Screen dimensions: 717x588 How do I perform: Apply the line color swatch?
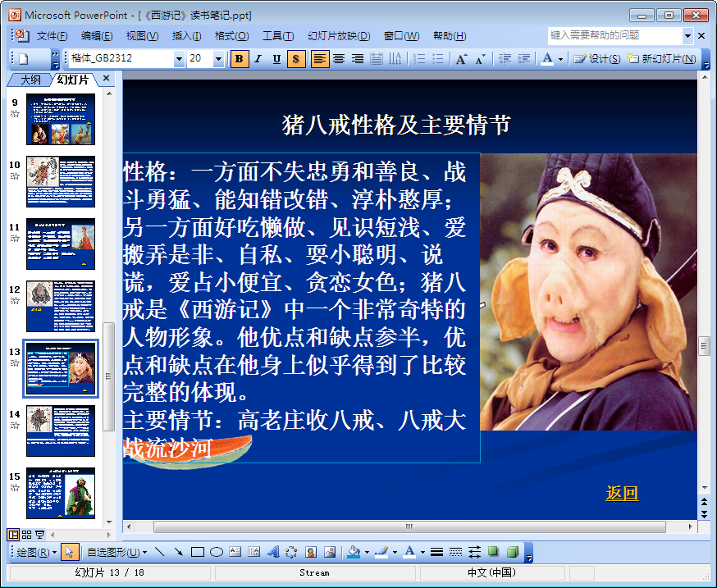381,552
